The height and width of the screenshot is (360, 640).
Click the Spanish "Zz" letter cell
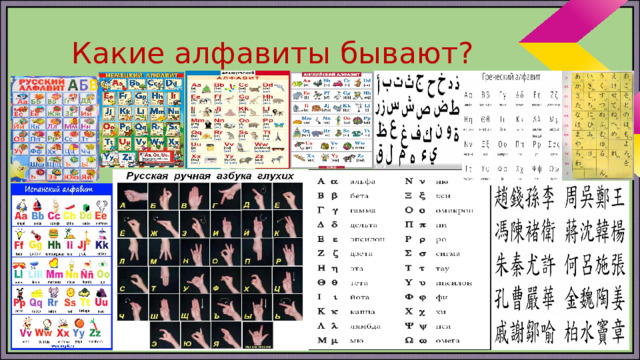pos(95,329)
